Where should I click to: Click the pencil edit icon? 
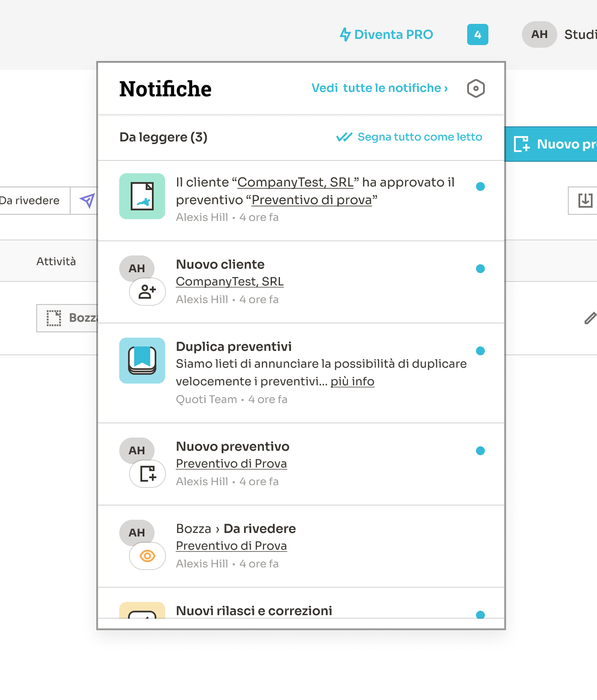(x=590, y=318)
